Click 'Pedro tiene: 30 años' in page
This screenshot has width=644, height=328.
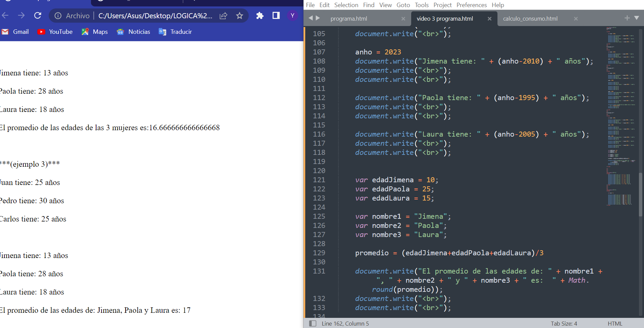pos(32,201)
